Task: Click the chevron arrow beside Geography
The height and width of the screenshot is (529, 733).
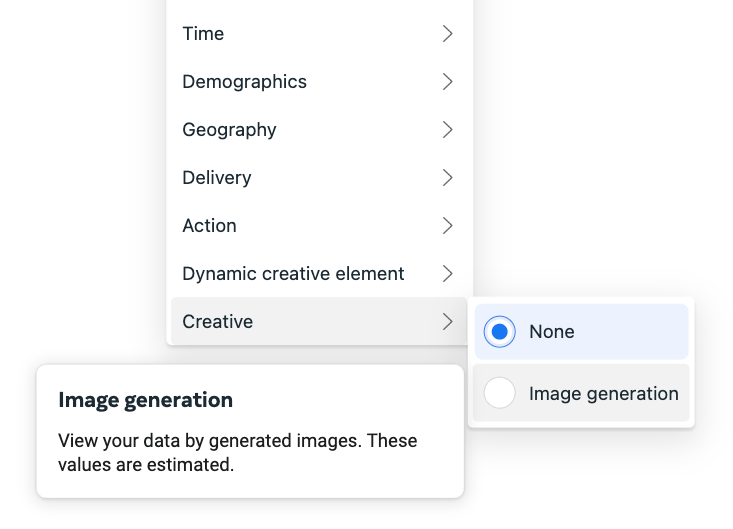Action: (447, 129)
